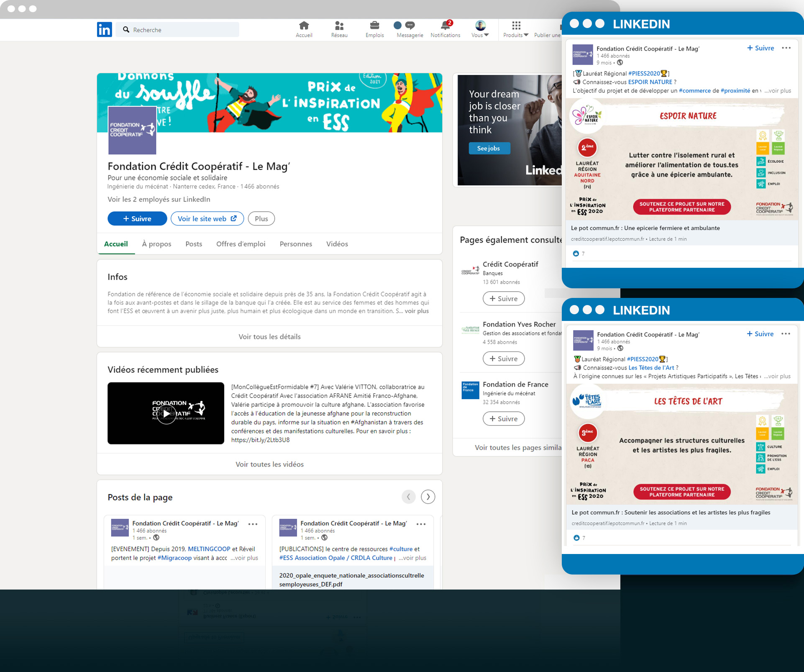The height and width of the screenshot is (672, 804).
Task: Switch to the À propos tab
Action: (x=156, y=244)
